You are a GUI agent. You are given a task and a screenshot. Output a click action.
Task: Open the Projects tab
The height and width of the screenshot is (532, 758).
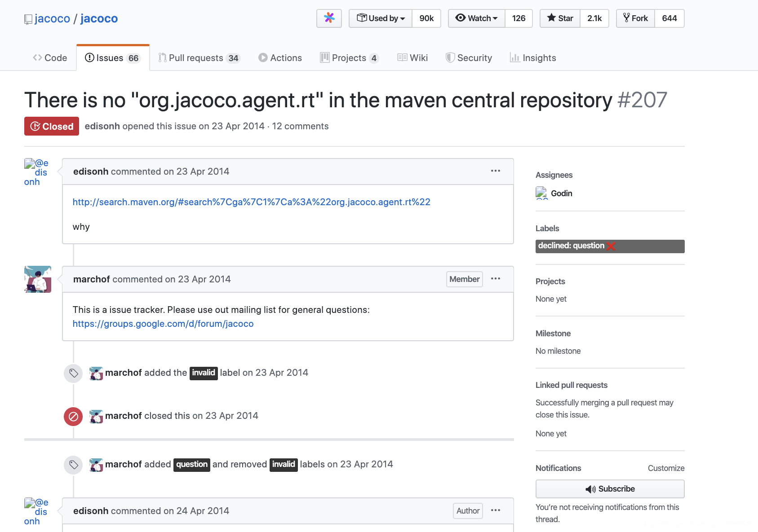click(x=349, y=57)
